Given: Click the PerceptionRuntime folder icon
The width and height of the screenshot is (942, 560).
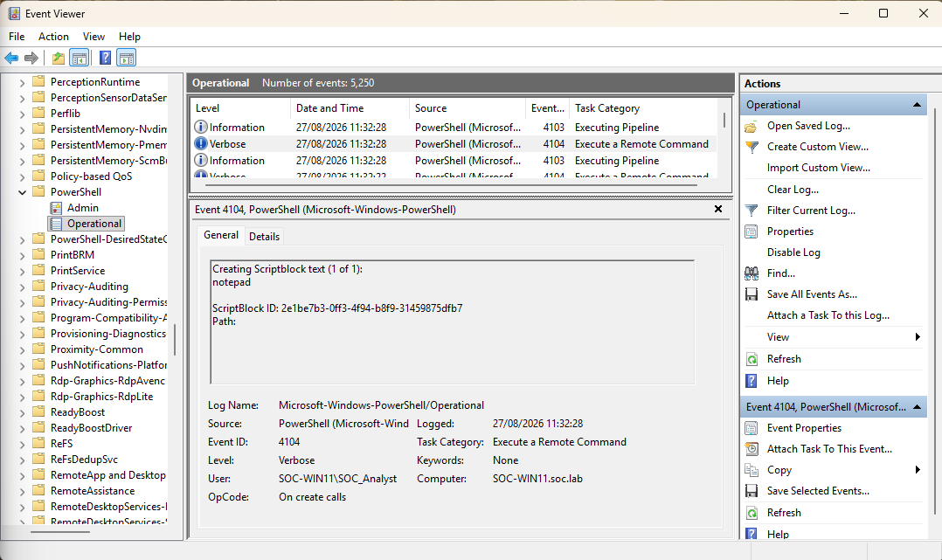Looking at the screenshot, I should pyautogui.click(x=39, y=81).
